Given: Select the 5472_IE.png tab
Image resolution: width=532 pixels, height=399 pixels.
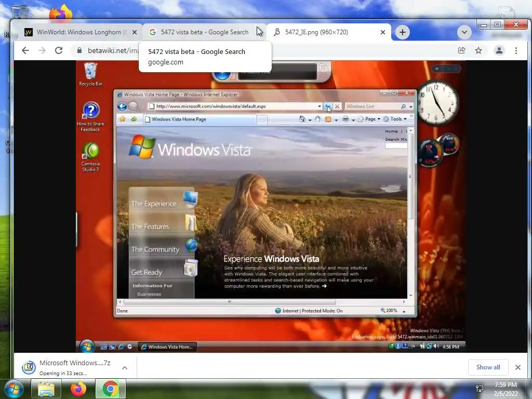Looking at the screenshot, I should (328, 32).
